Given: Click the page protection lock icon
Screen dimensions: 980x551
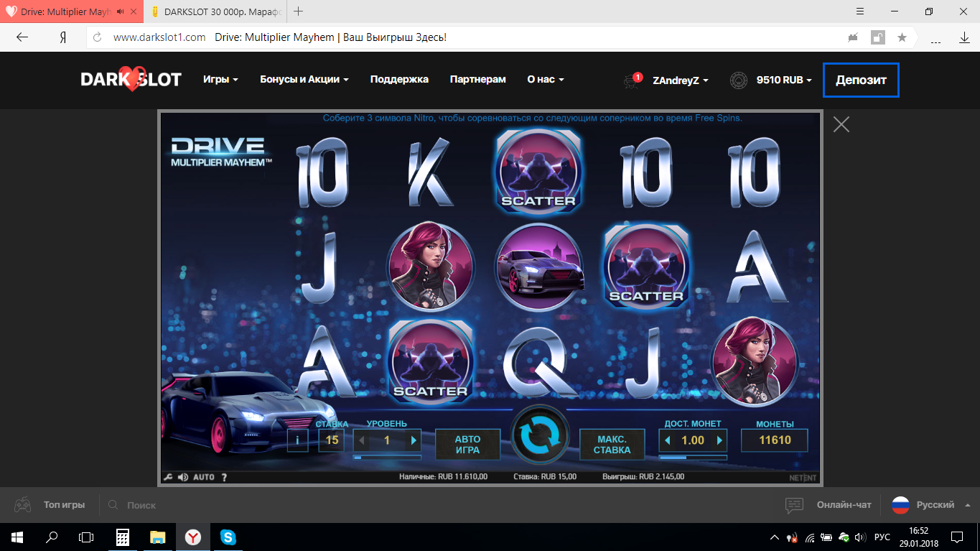Looking at the screenshot, I should point(877,37).
